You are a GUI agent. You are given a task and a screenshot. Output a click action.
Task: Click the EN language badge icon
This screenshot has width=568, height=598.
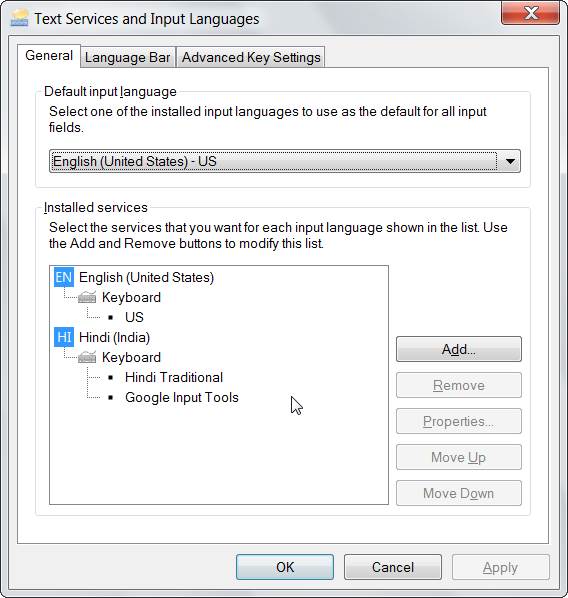coord(64,277)
